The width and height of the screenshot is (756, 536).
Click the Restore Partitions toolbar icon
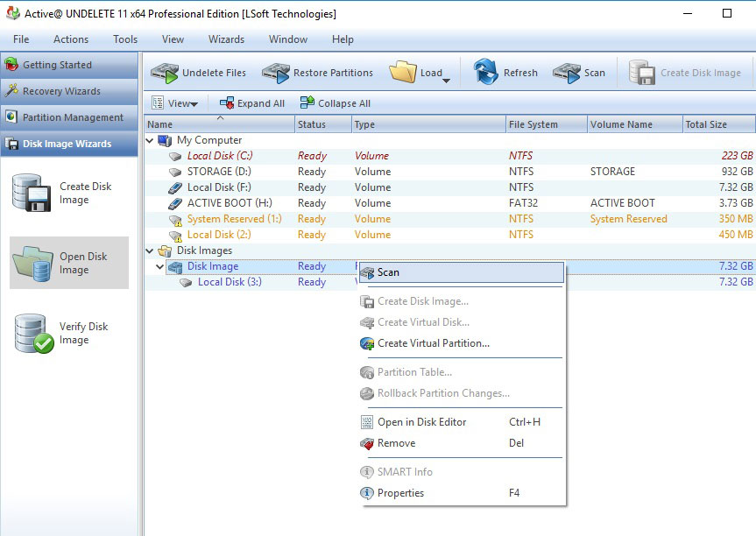(276, 73)
